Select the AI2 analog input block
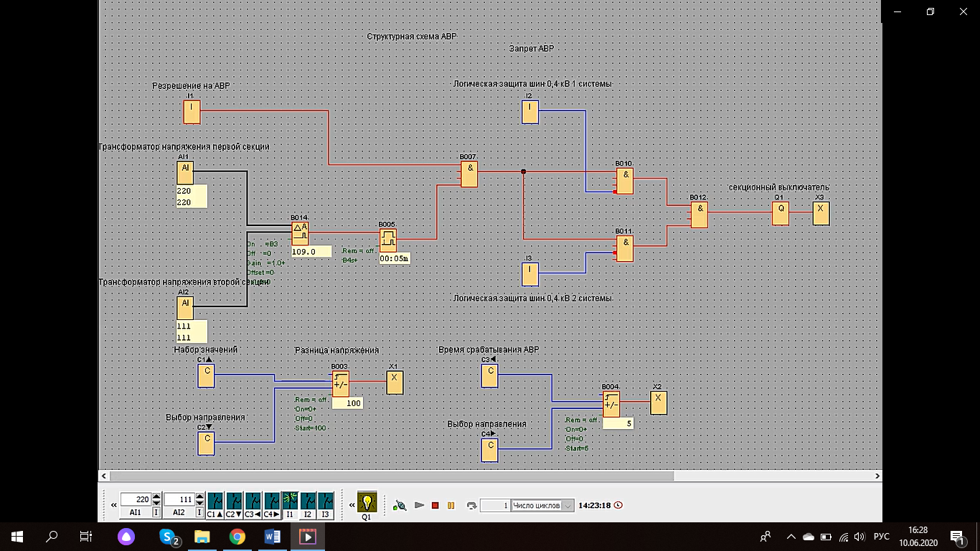Image resolution: width=980 pixels, height=551 pixels. 185,309
